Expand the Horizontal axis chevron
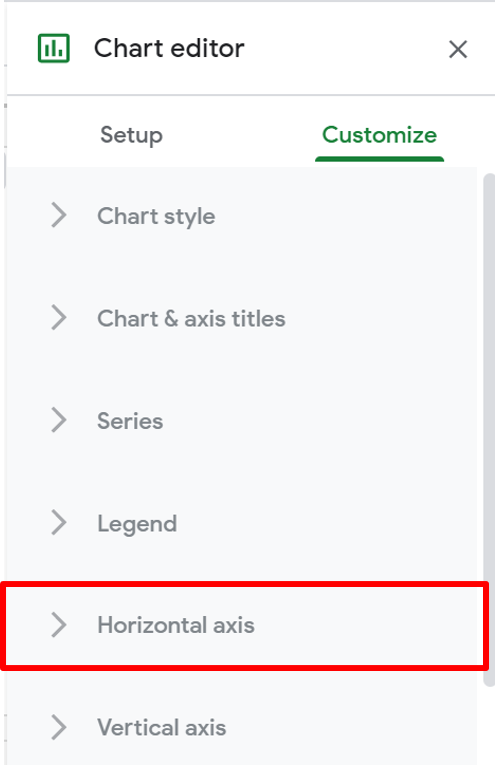Image resolution: width=495 pixels, height=765 pixels. click(59, 625)
